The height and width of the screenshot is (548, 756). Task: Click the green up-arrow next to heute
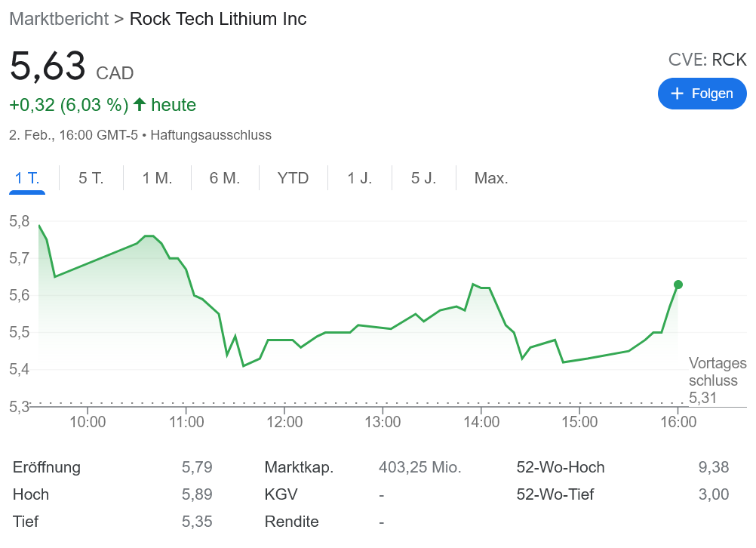140,104
